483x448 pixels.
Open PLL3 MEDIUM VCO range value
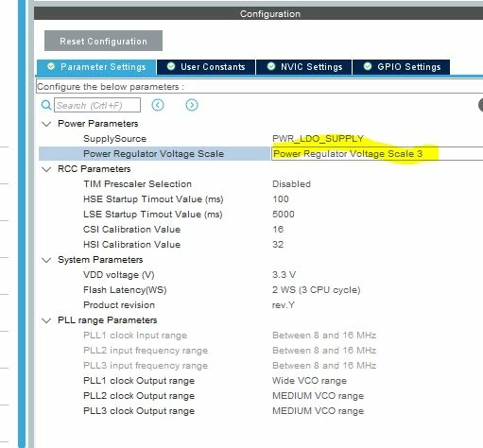pos(318,411)
